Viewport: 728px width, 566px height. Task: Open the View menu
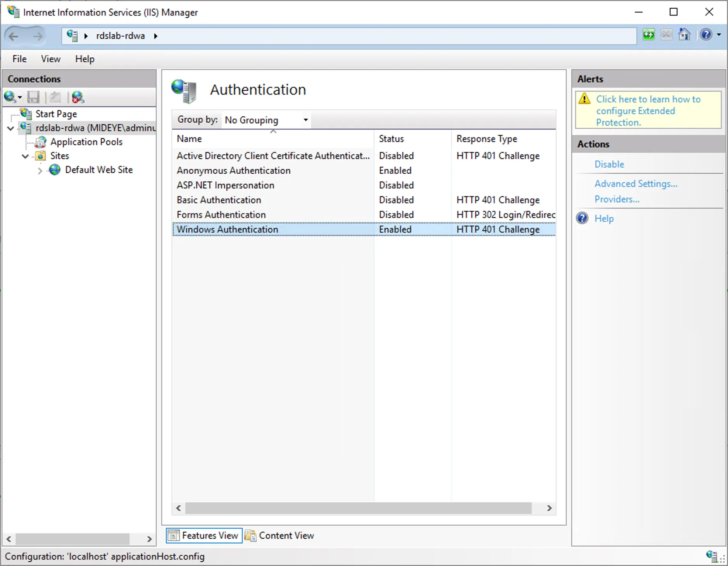pyautogui.click(x=50, y=59)
